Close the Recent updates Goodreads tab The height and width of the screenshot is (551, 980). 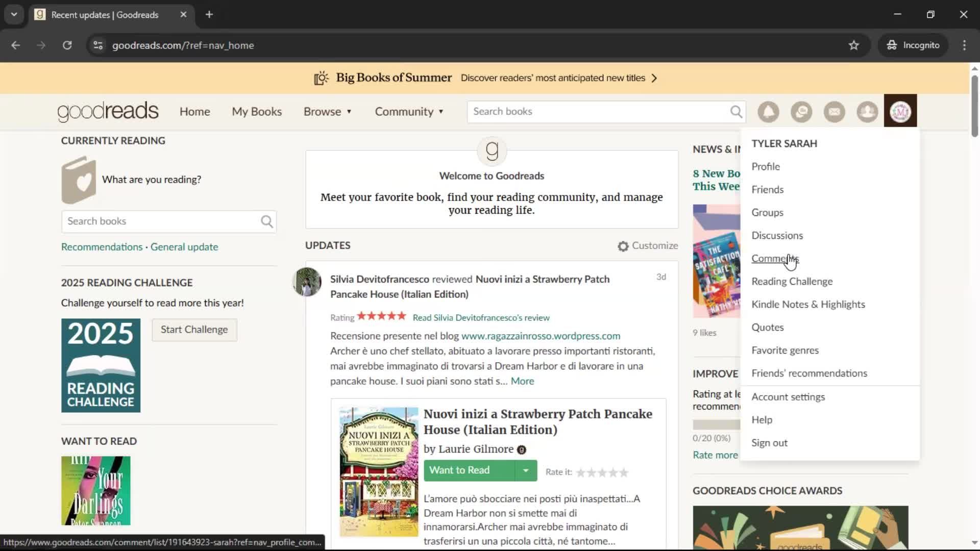tap(183, 15)
